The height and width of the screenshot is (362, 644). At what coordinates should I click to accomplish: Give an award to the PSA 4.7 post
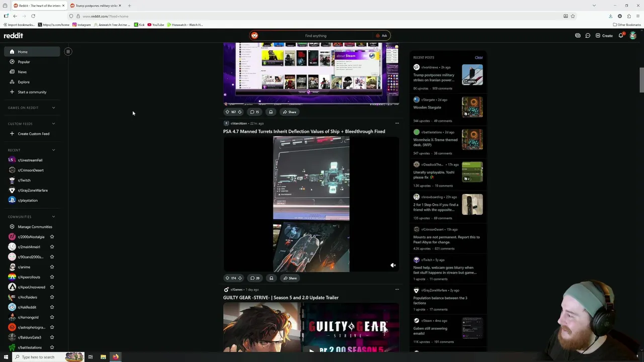click(x=271, y=278)
